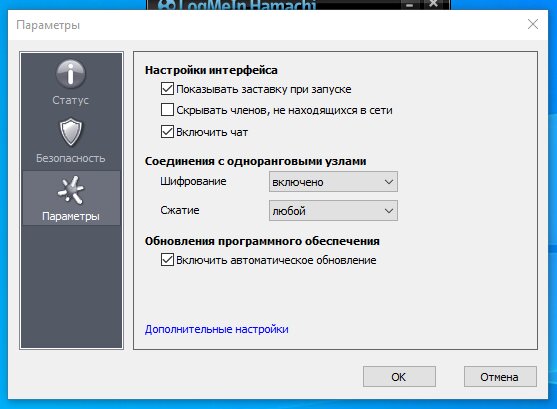
Task: Click the LogMeIn Hamachi logo icon
Action: (166, 5)
